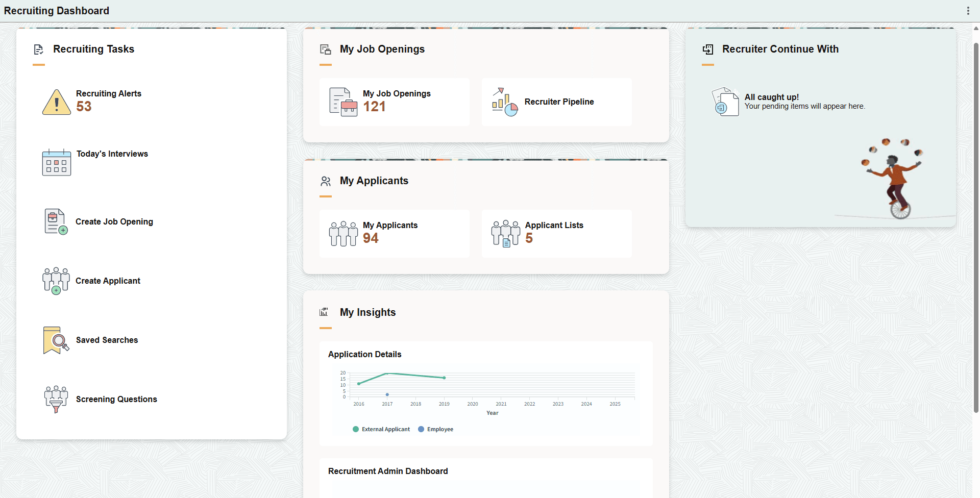Image resolution: width=980 pixels, height=498 pixels.
Task: Click the Recruiter Continue With header icon
Action: point(708,49)
